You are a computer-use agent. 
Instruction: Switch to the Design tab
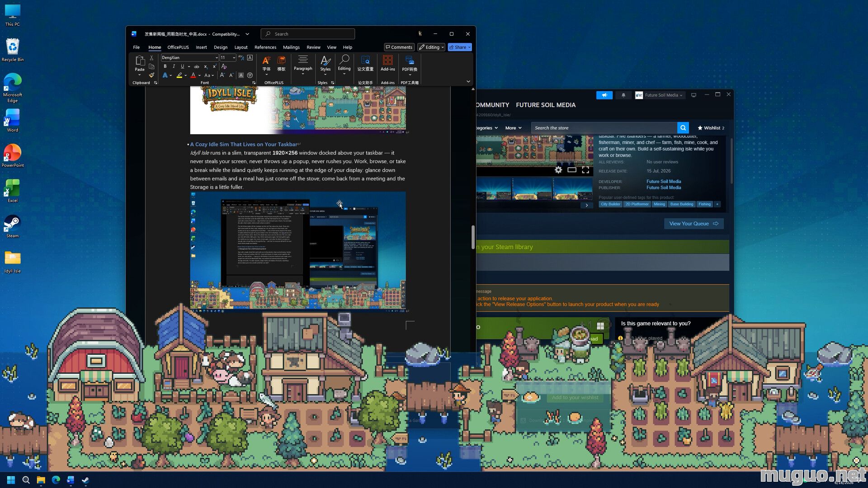tap(221, 47)
